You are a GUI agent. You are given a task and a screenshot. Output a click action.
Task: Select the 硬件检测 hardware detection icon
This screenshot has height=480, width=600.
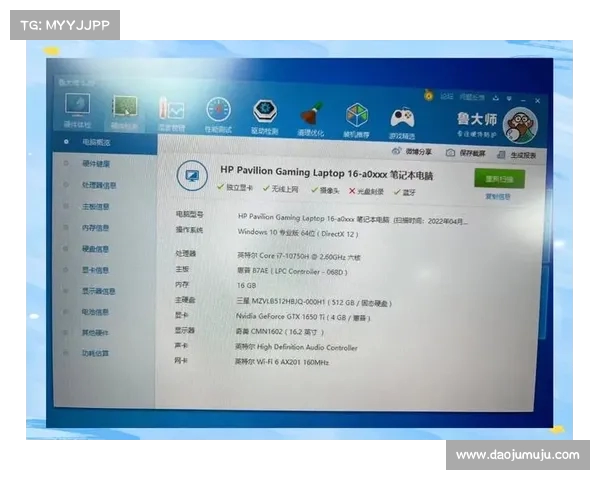click(124, 111)
